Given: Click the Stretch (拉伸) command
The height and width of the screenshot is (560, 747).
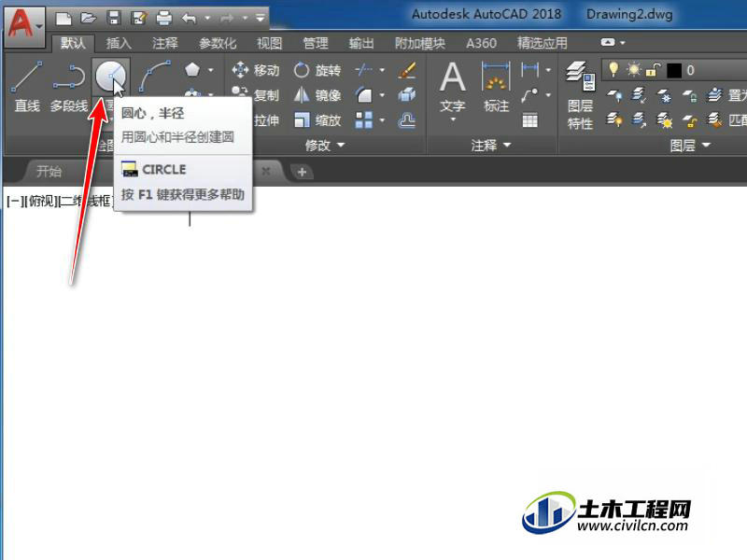Looking at the screenshot, I should (x=266, y=120).
